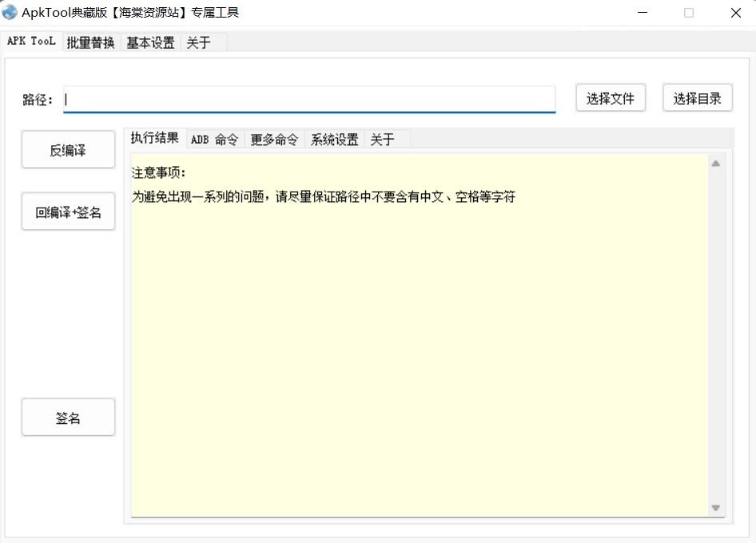Click the scrollbar up arrow in results pane

716,164
